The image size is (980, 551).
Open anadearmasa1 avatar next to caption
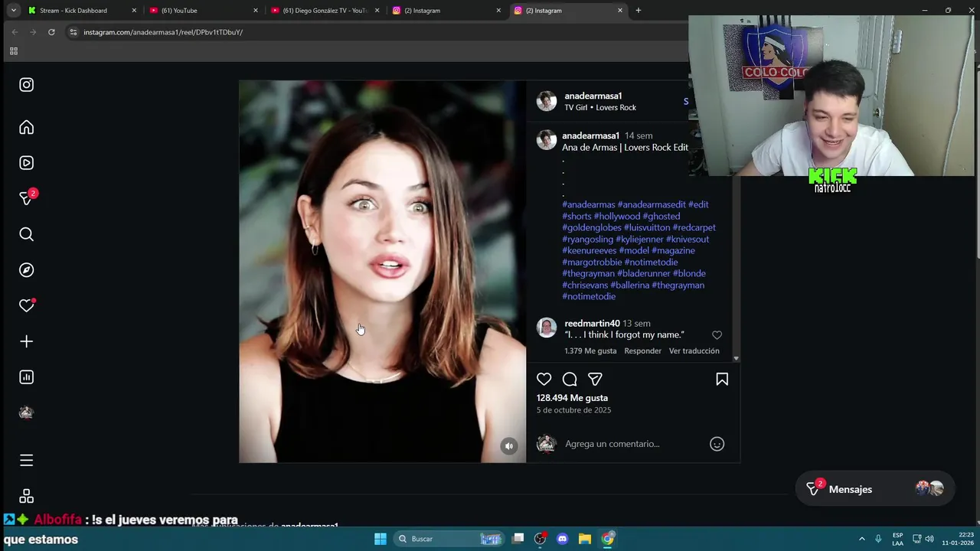tap(546, 140)
